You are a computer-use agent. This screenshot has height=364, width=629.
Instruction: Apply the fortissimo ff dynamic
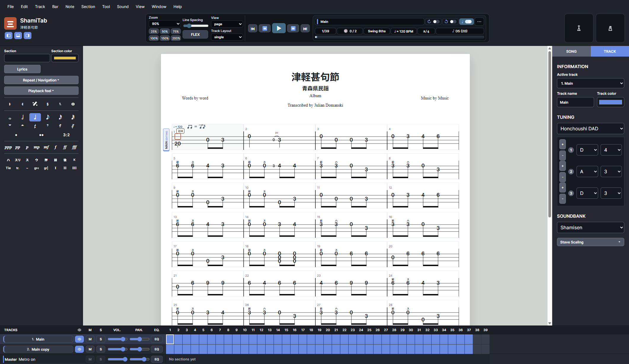pos(65,147)
